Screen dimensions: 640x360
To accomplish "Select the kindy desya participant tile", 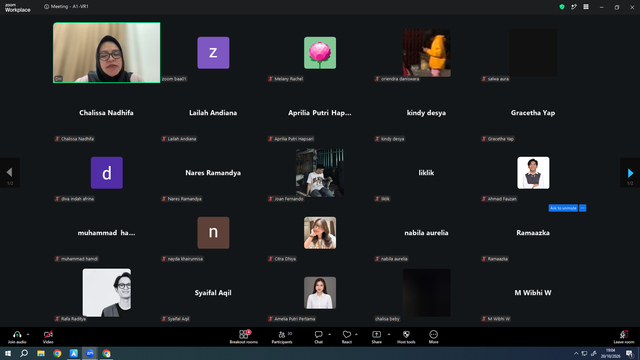I will tap(427, 113).
